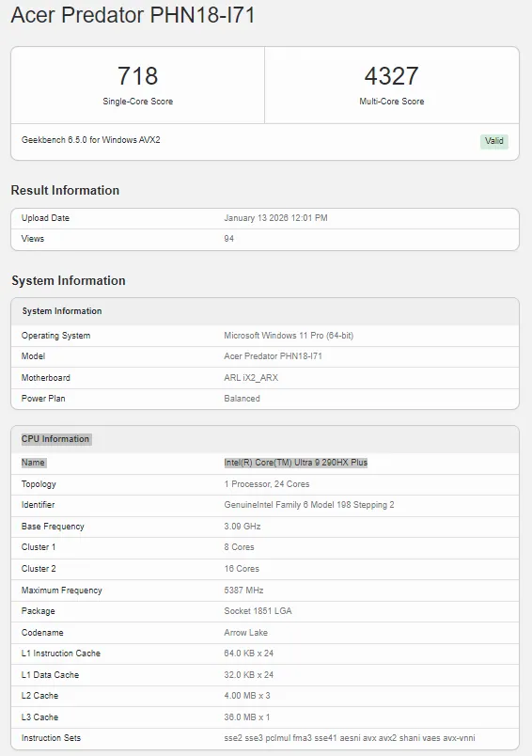Select the Balanced power plan value

click(x=242, y=399)
